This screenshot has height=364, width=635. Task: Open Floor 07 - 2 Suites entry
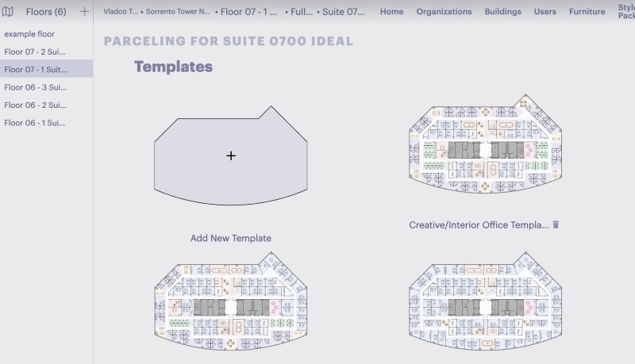(x=35, y=52)
